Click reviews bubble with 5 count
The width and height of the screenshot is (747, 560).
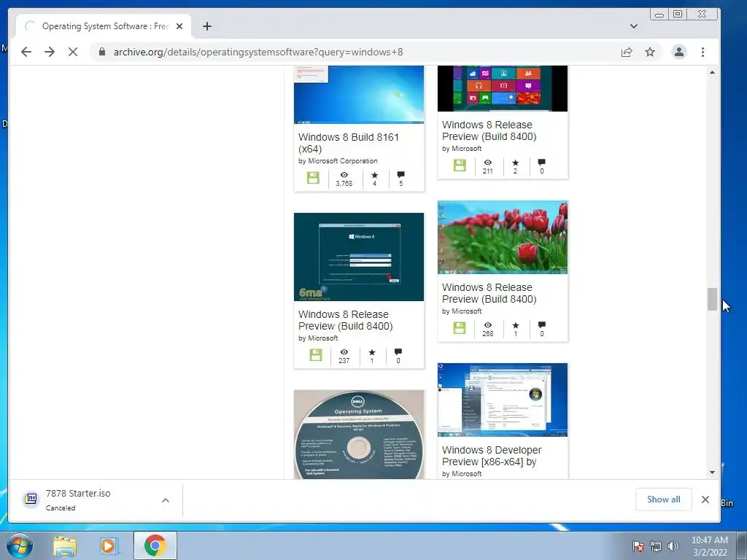(400, 175)
